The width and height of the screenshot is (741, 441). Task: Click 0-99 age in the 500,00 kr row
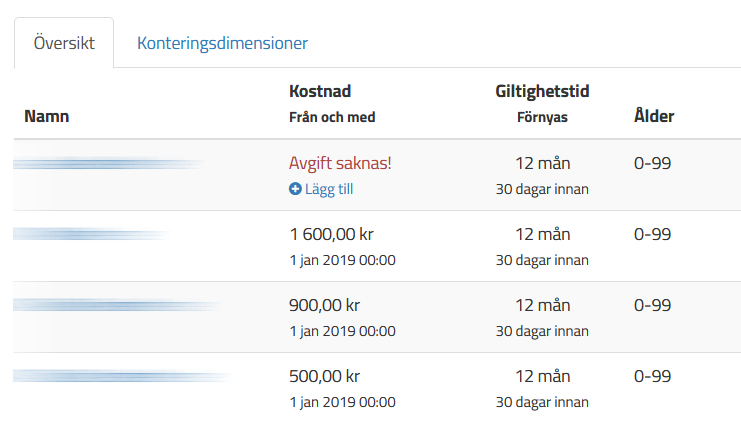653,376
